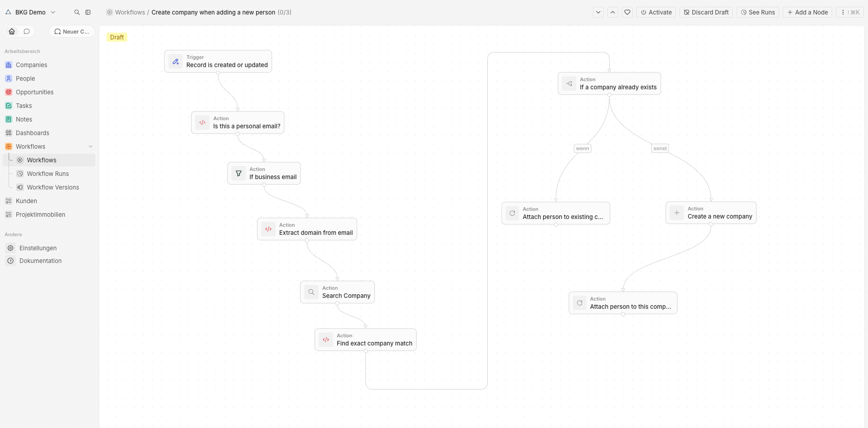Click the orange Workflows section icon
The width and height of the screenshot is (868, 428).
click(9, 146)
